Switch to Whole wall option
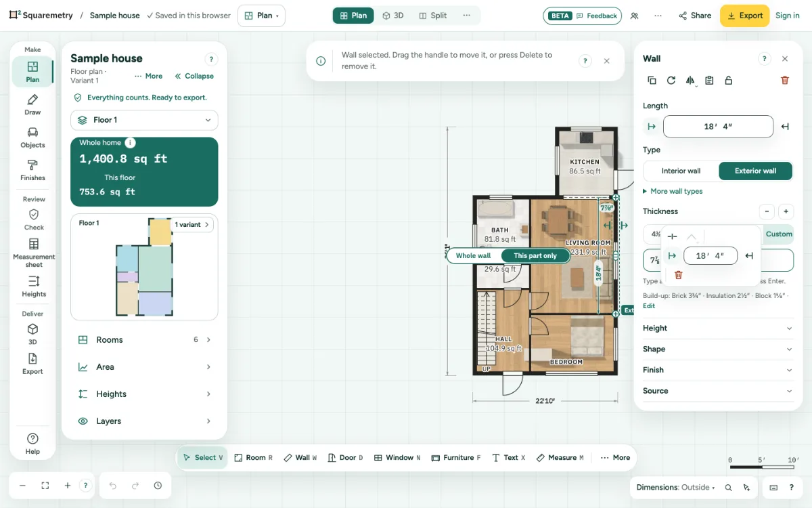This screenshot has width=812, height=508. point(473,256)
